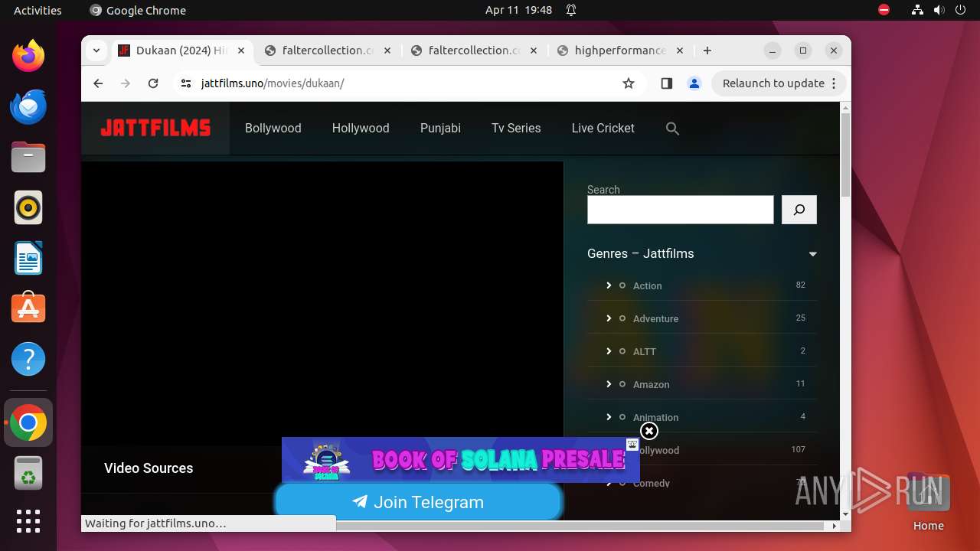Click the address bar URL
Screen dimensions: 980x551
pyautogui.click(x=273, y=83)
